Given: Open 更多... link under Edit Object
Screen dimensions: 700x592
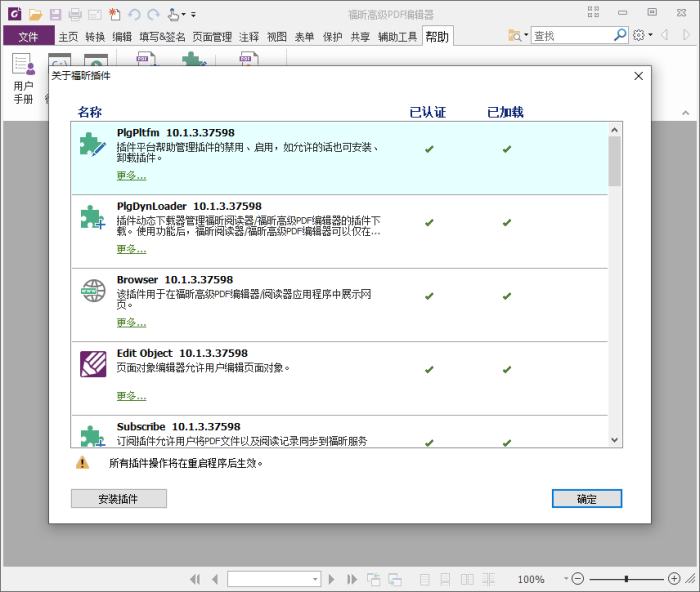Looking at the screenshot, I should [131, 396].
